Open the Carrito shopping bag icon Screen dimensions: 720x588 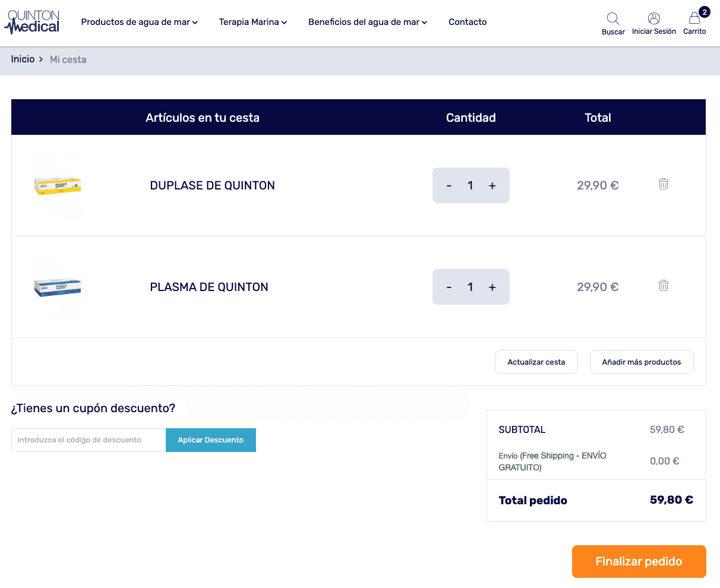point(694,19)
